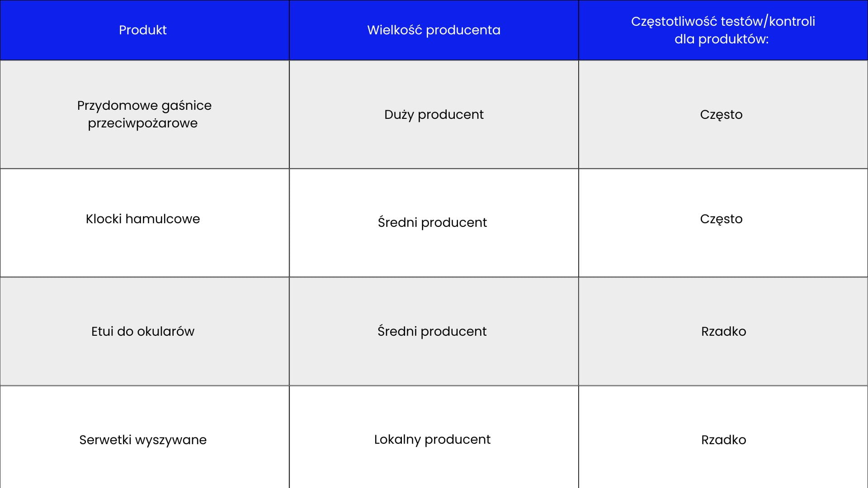
Task: Select the Etui do okularów cell
Action: (143, 331)
